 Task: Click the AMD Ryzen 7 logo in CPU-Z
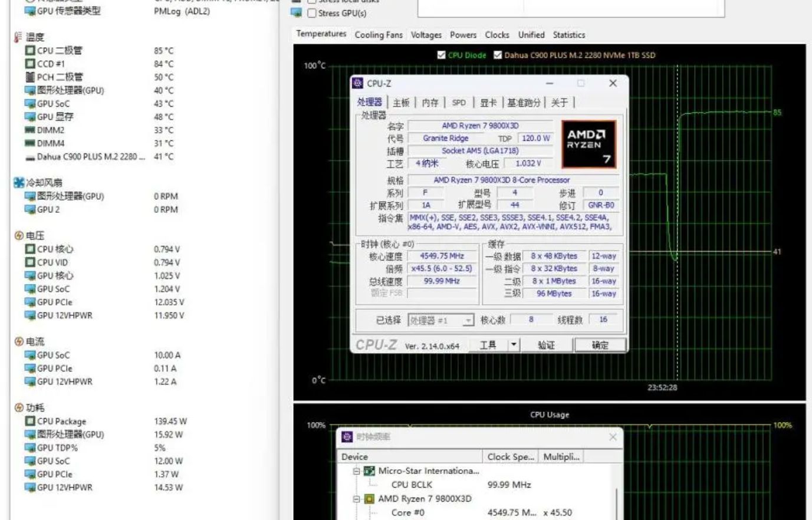coord(589,144)
